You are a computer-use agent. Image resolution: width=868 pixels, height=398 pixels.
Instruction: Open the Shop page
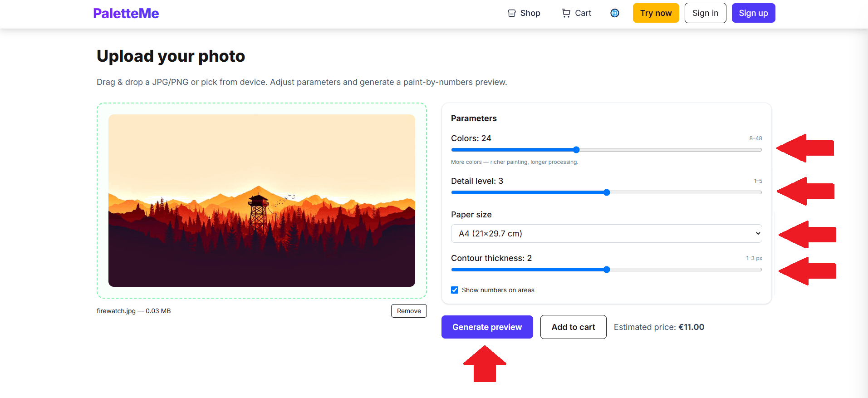[x=524, y=13]
